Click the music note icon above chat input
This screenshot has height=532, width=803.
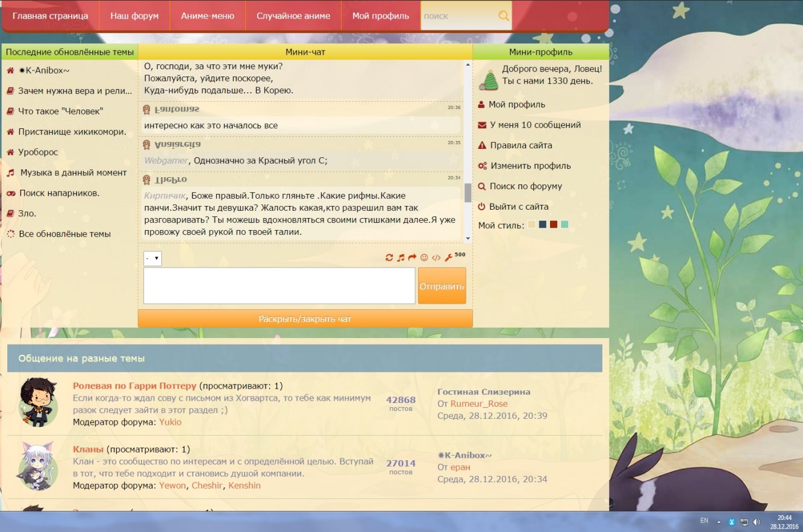click(x=401, y=258)
